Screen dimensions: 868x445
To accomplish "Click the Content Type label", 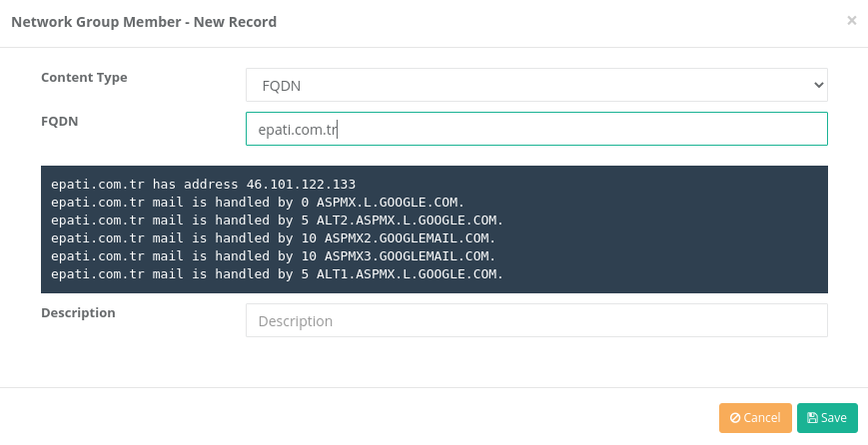I will [x=84, y=78].
